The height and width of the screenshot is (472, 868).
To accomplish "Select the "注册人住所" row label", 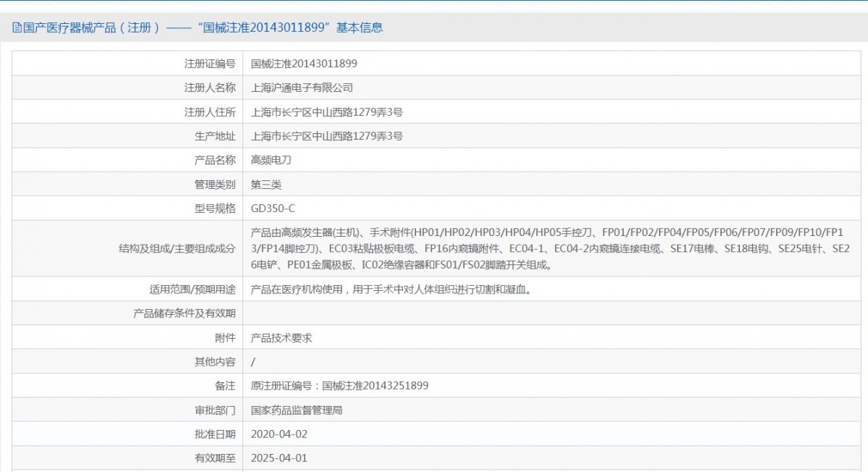I will click(210, 112).
